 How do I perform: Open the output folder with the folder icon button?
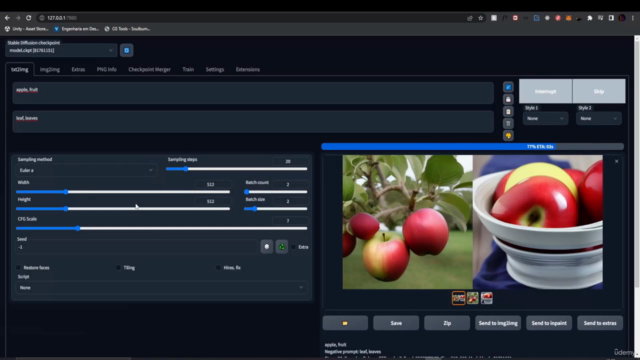pos(345,323)
